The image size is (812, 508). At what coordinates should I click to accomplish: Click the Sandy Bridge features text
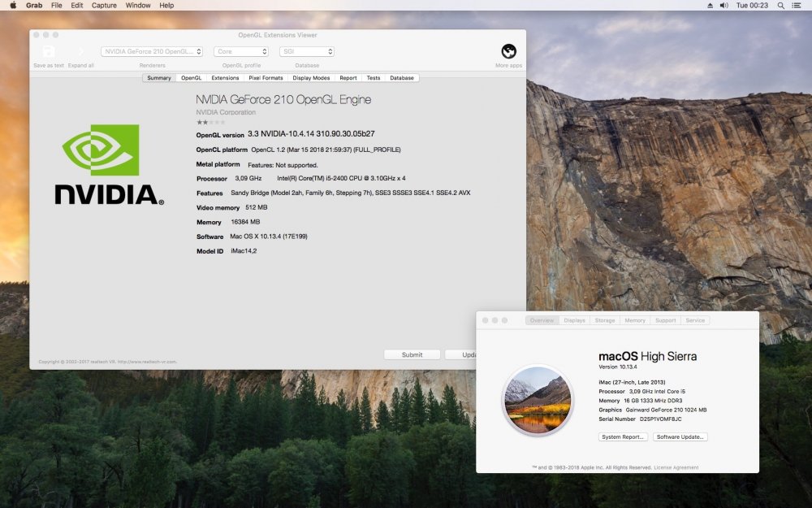pos(351,193)
